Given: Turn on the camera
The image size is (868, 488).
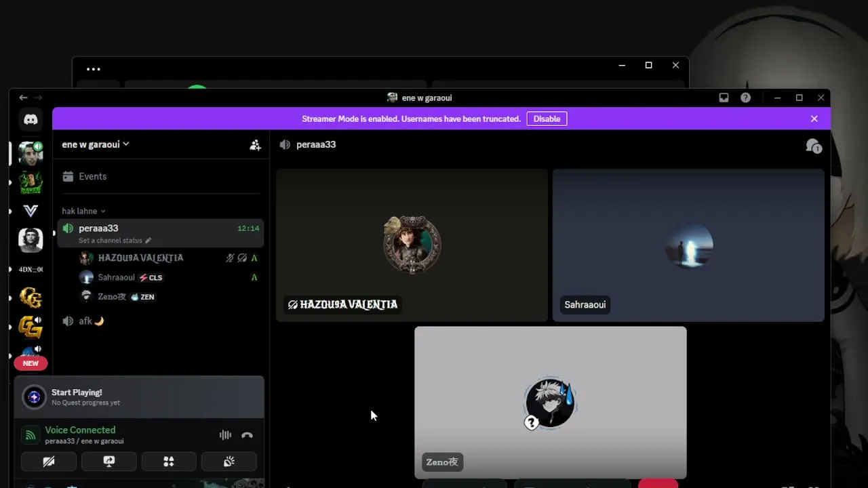Looking at the screenshot, I should [49, 462].
